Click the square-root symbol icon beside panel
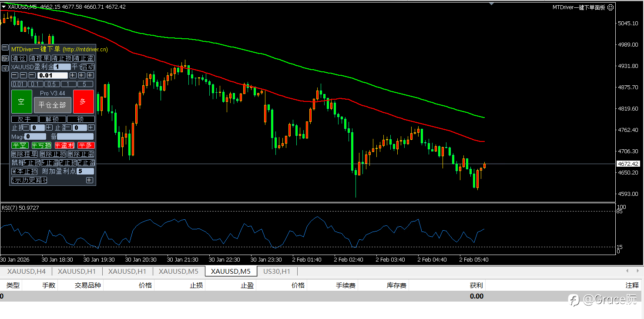The height and width of the screenshot is (319, 644). click(5, 68)
